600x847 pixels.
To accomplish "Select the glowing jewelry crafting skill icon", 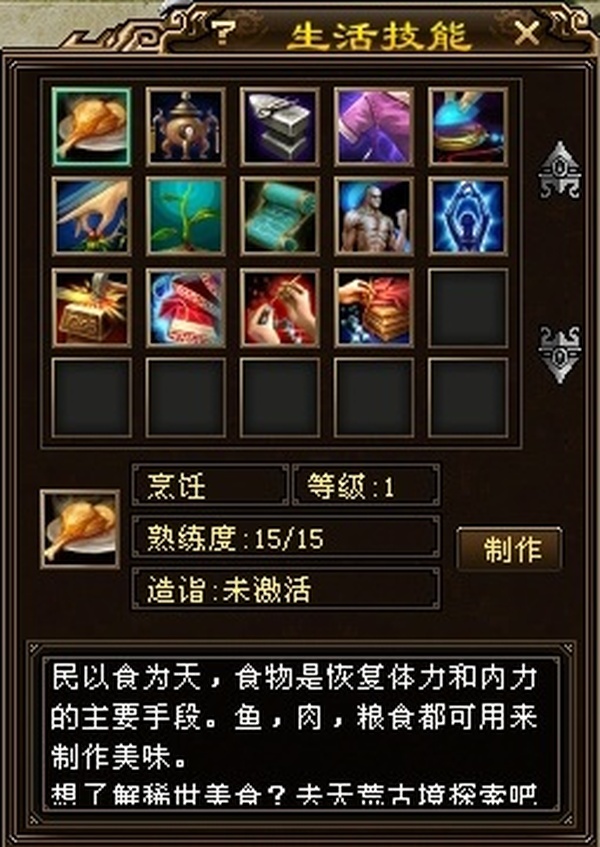I will coord(468,126).
